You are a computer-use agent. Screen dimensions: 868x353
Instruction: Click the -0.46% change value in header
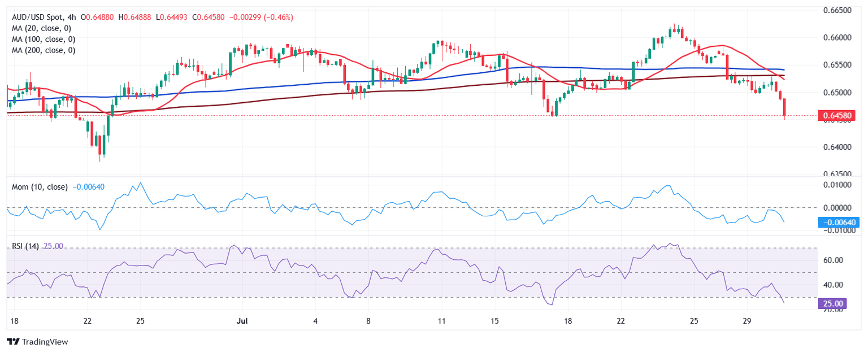point(280,18)
